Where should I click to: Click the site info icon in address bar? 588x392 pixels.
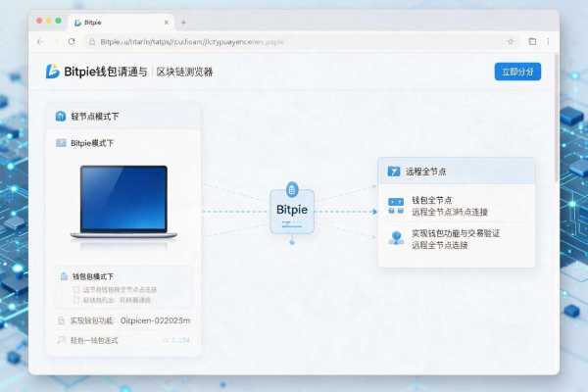point(92,42)
